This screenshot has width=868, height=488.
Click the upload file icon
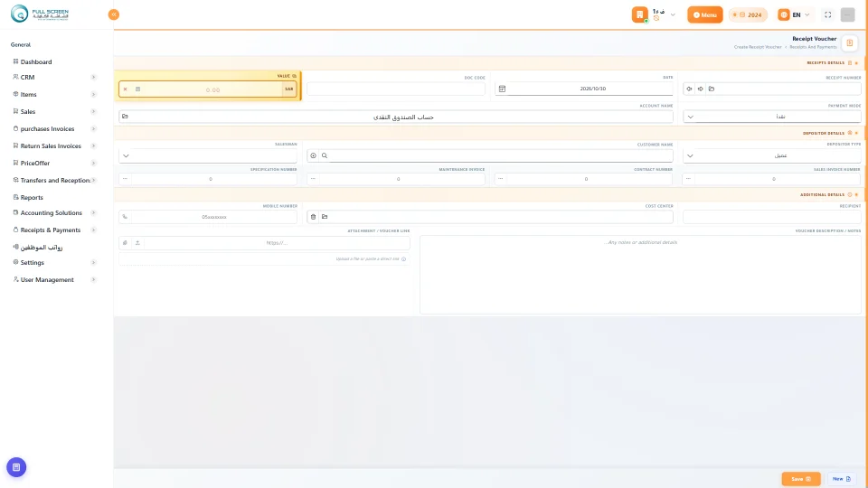[137, 243]
